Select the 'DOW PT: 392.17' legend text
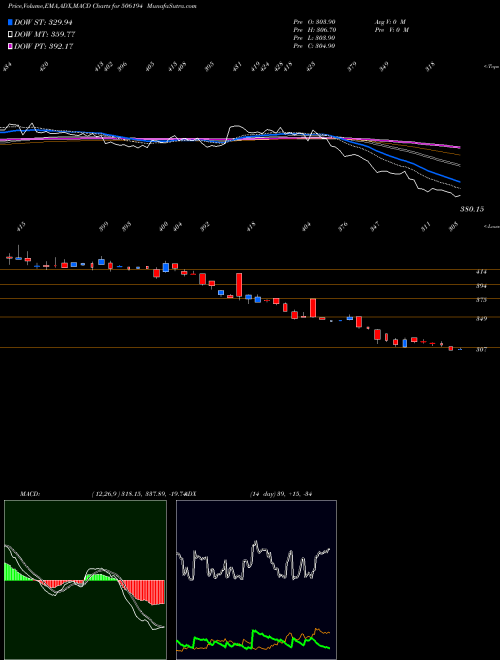 coord(44,47)
